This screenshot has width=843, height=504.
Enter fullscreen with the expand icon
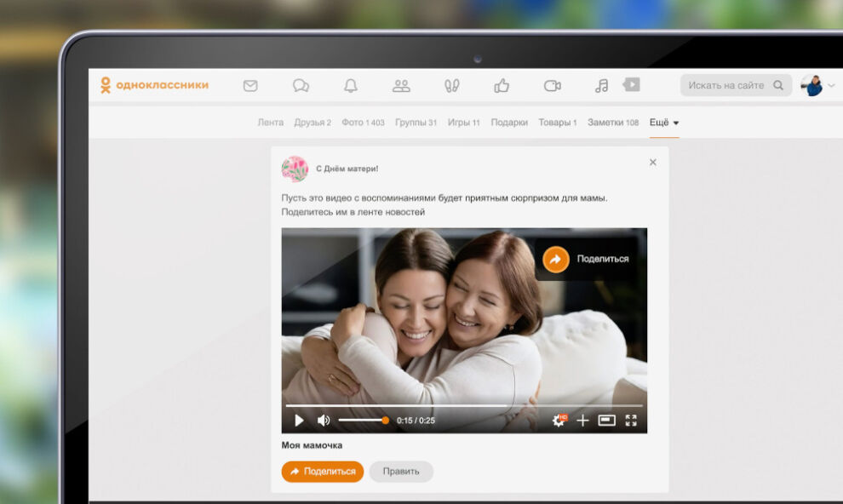coord(631,421)
